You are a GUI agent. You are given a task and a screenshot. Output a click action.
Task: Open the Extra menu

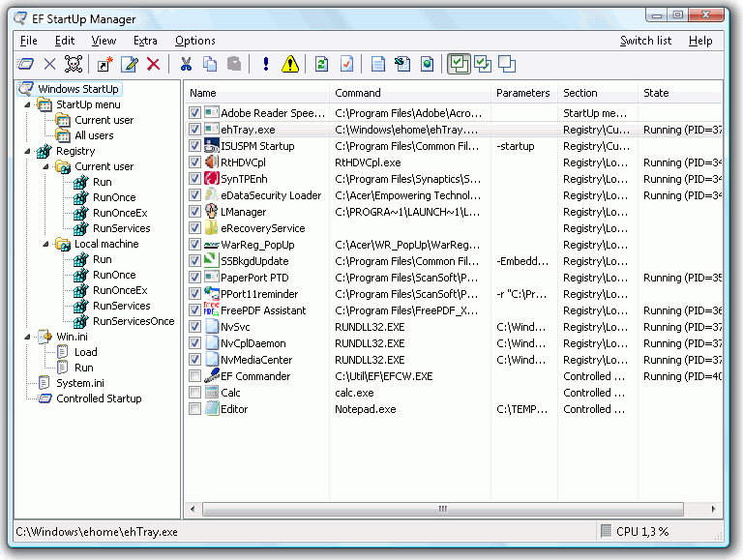145,41
